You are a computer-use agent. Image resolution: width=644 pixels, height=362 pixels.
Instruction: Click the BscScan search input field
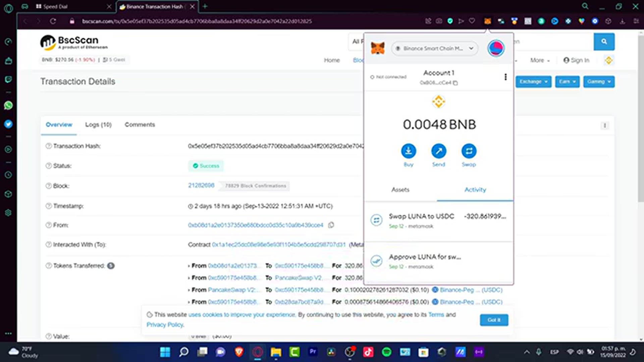click(553, 42)
